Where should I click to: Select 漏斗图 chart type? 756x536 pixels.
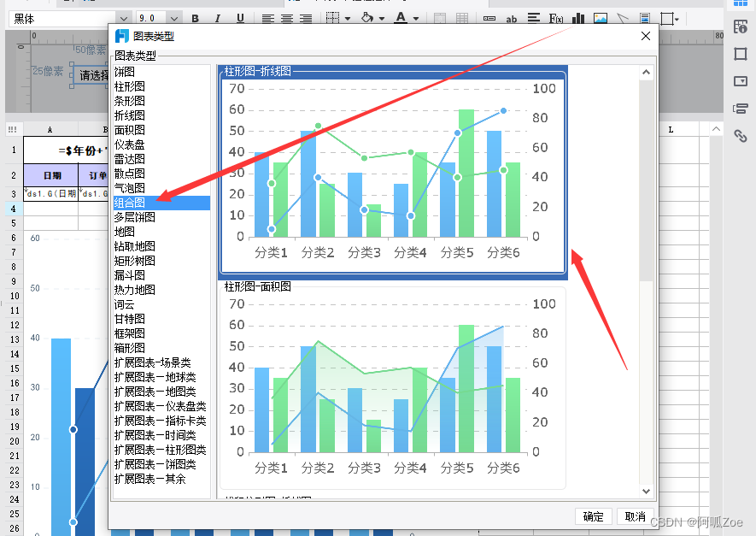coord(161,275)
